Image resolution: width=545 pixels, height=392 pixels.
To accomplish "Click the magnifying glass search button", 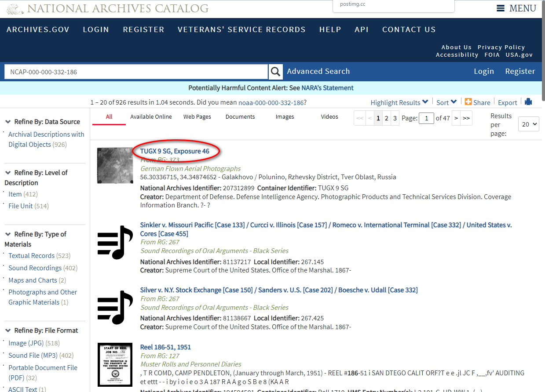I will (x=276, y=72).
